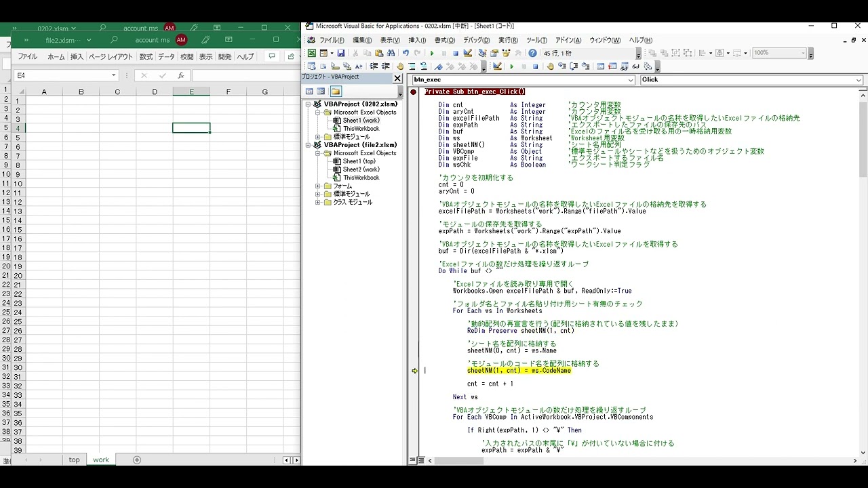Collapse VBAProject (0202.xlsm) tree node
This screenshot has width=868, height=488.
coord(307,104)
